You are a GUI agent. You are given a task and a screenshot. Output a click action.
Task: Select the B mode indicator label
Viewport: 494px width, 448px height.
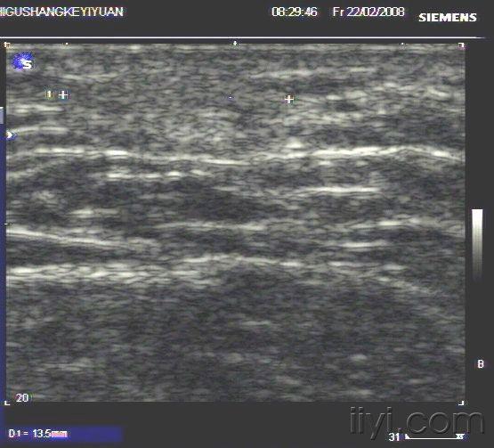[x=481, y=364]
